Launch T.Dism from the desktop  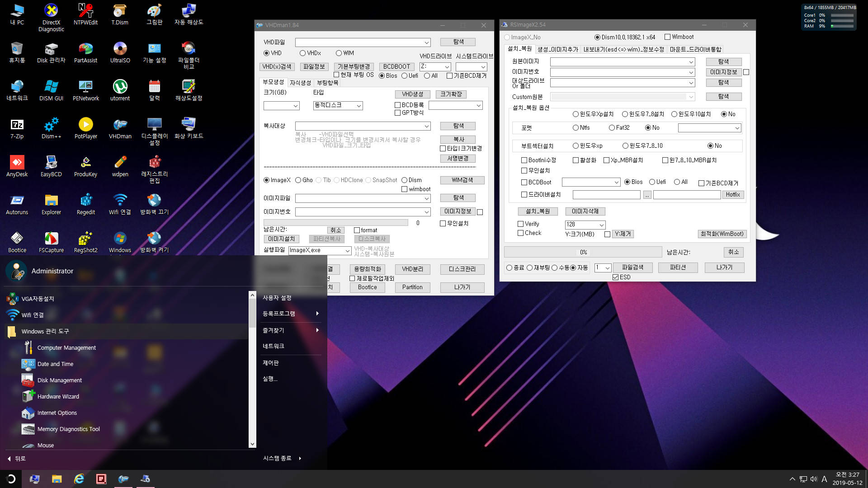coord(120,14)
